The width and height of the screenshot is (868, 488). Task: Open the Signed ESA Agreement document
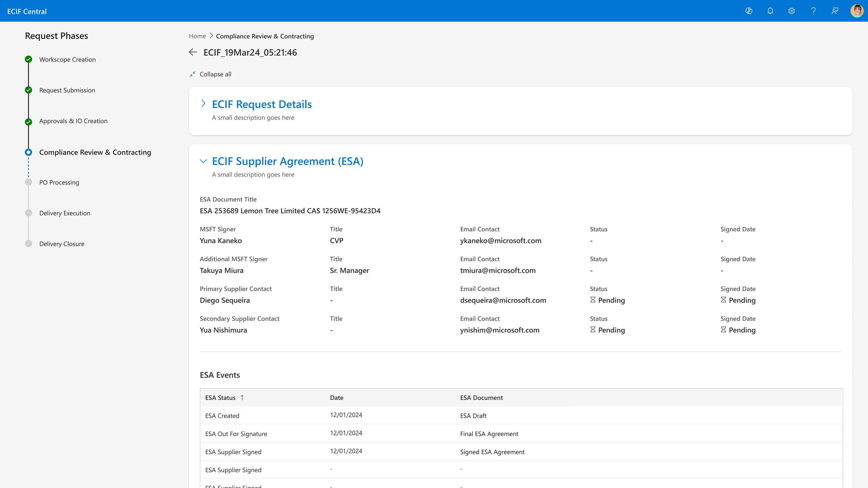(x=492, y=452)
